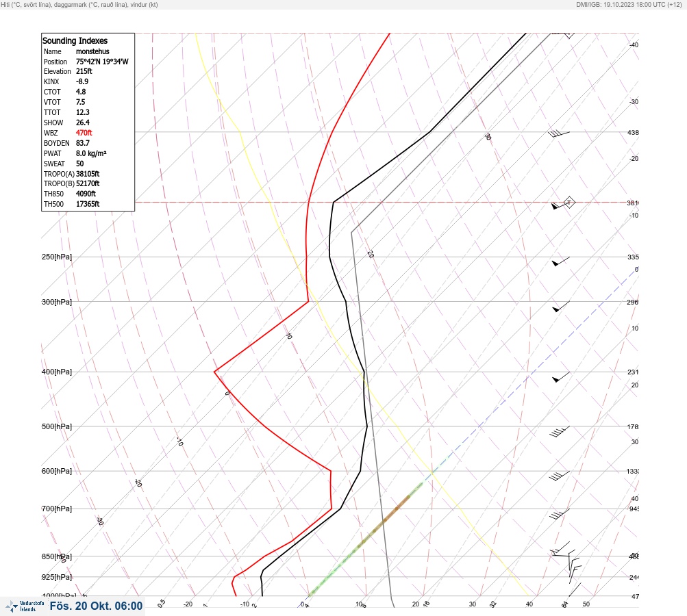Click the wind barb at 300 hPa level

tap(561, 307)
